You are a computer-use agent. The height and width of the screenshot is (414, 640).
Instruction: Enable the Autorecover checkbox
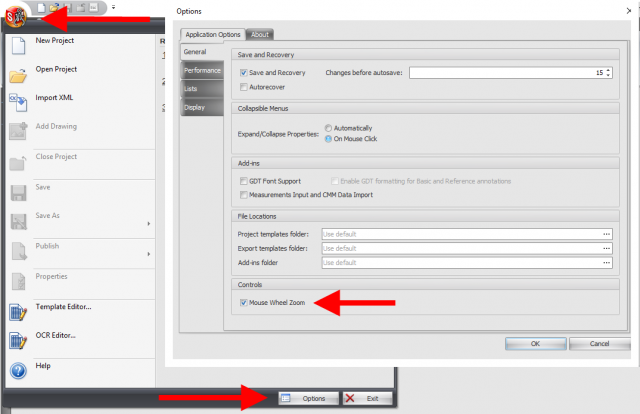click(x=244, y=87)
